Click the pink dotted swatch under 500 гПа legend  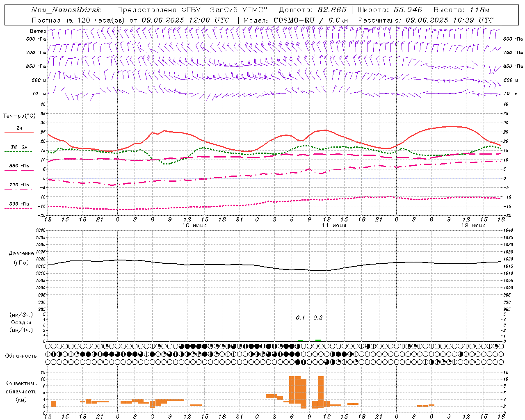point(18,208)
